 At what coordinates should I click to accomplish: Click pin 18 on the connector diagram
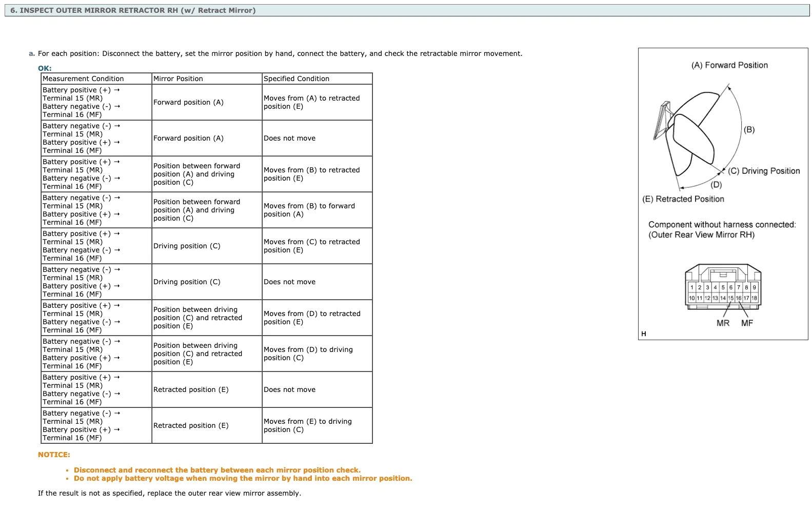(755, 298)
